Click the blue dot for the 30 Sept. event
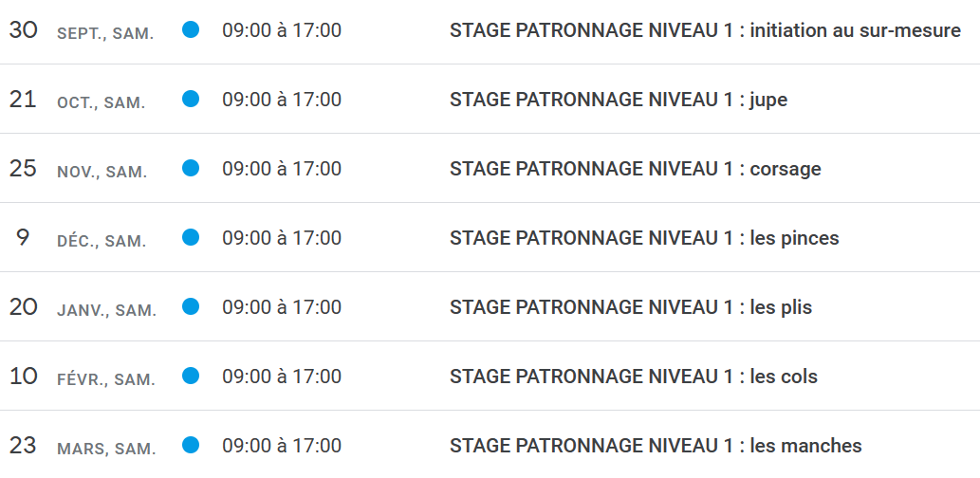This screenshot has height=478, width=980. pos(191,30)
